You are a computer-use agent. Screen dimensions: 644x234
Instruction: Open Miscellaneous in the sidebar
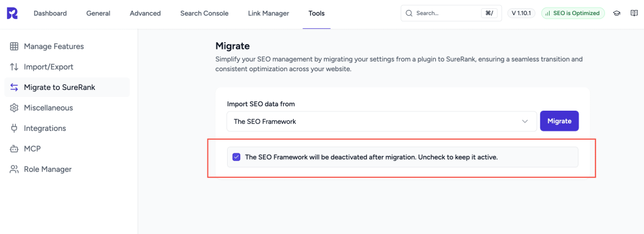pos(67,108)
